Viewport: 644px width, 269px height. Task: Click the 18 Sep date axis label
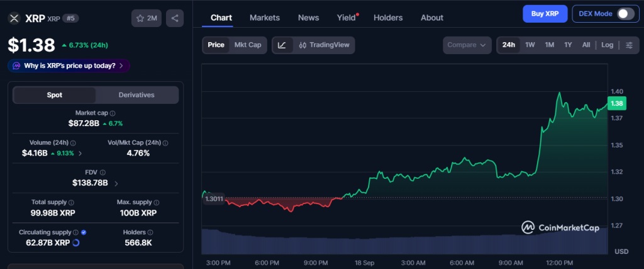364,263
